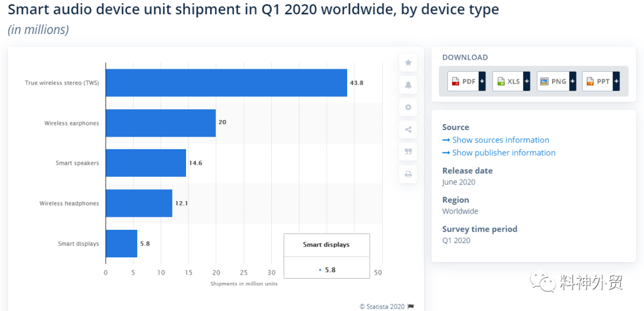Expand the plus next to PDF
This screenshot has height=311, width=644.
[x=482, y=81]
